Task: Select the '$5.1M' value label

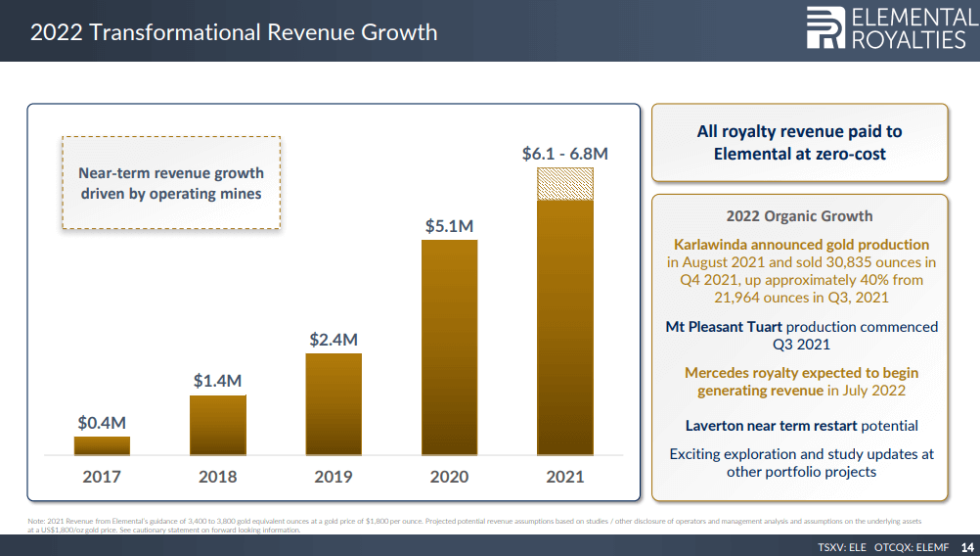Action: (449, 226)
